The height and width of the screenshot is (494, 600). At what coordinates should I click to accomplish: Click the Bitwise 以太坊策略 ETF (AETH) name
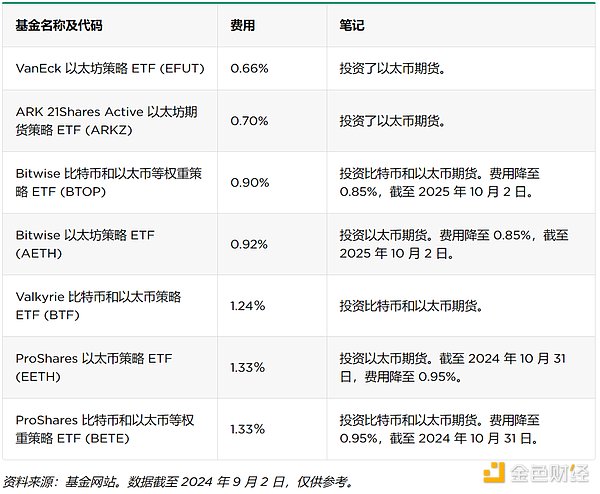pyautogui.click(x=86, y=244)
